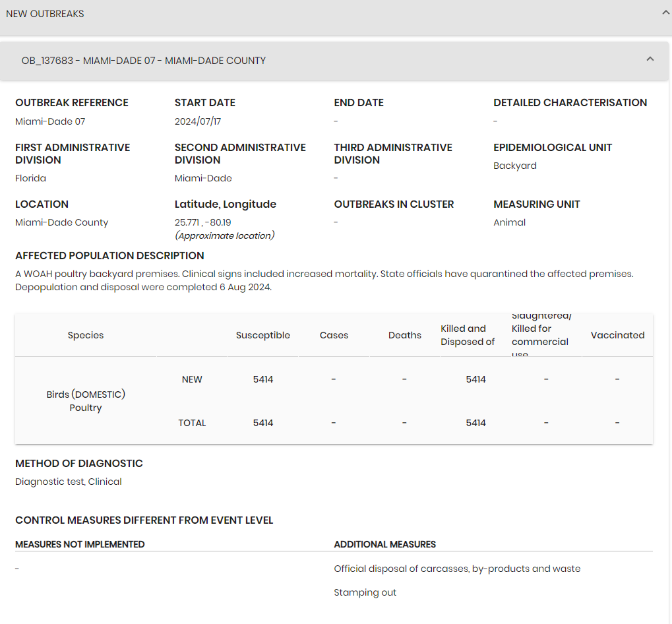The width and height of the screenshot is (672, 624).
Task: Click the Stamping out additional measure
Action: click(365, 592)
